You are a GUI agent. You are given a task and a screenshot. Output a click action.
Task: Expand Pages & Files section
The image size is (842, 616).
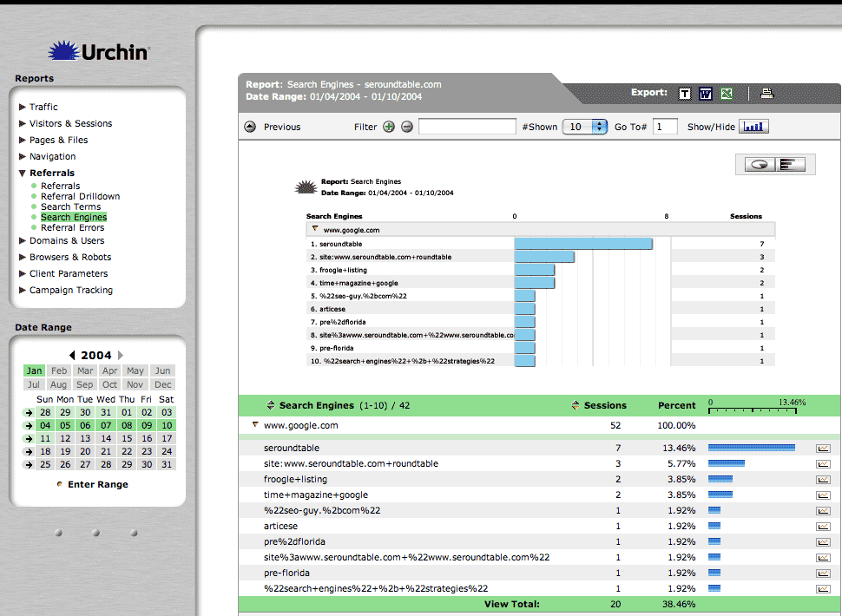23,140
